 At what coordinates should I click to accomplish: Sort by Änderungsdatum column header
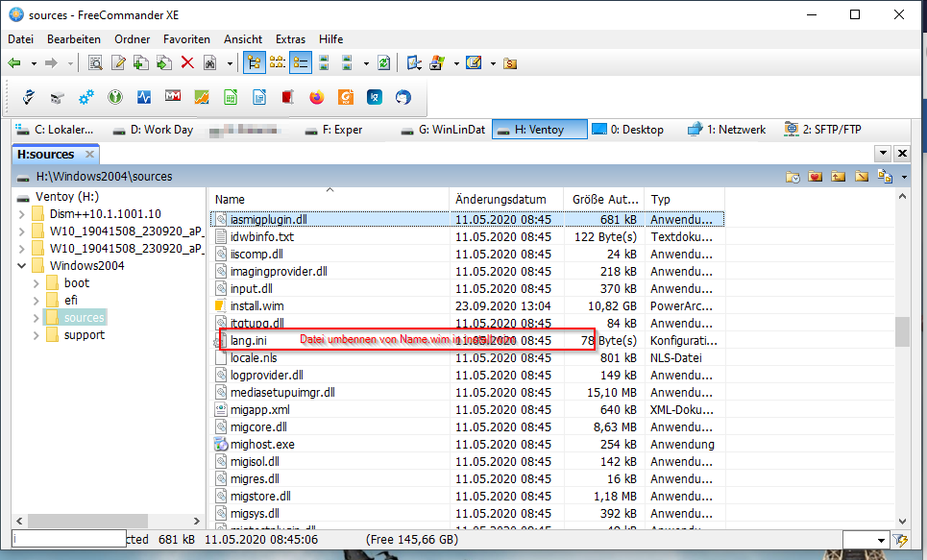tap(500, 200)
